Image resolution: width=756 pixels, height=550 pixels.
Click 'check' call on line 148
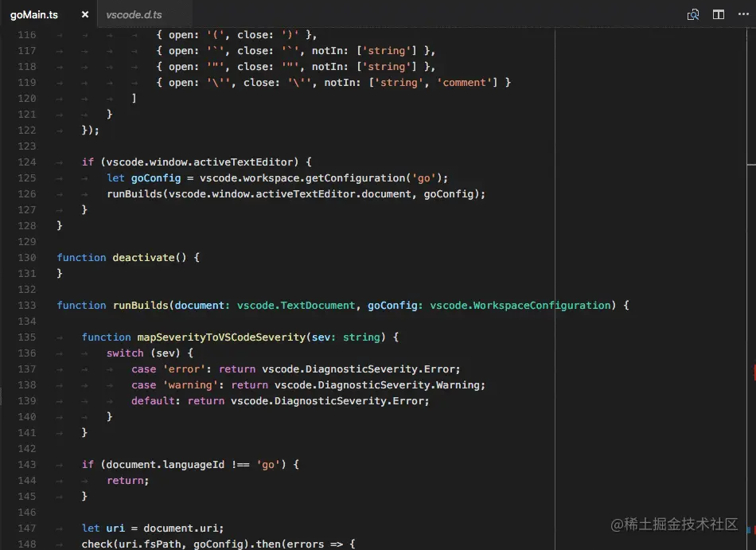point(97,544)
